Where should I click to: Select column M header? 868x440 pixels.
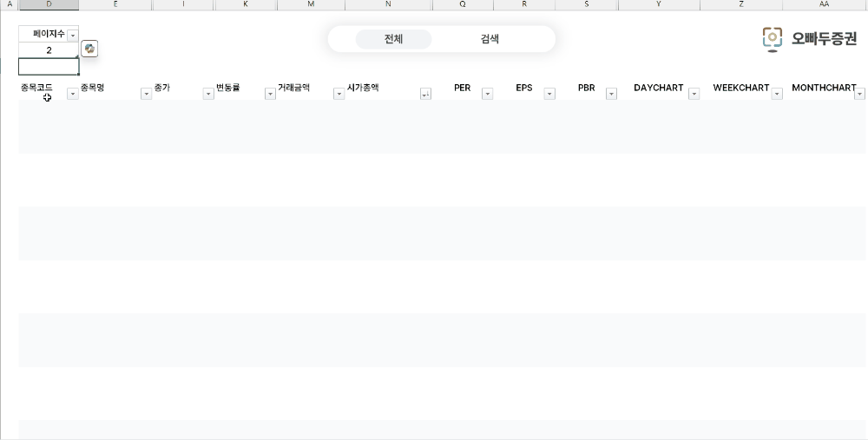pos(311,4)
